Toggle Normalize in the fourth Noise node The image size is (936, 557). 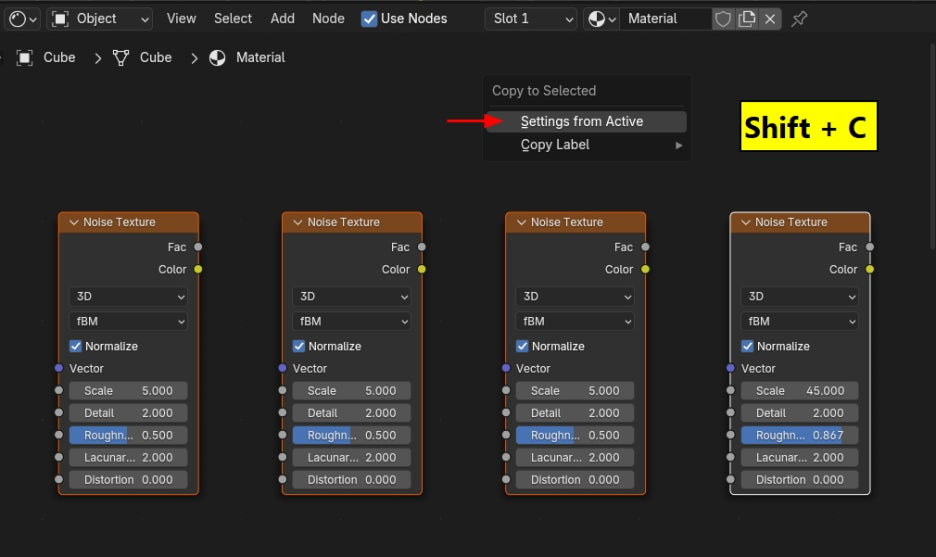point(747,346)
